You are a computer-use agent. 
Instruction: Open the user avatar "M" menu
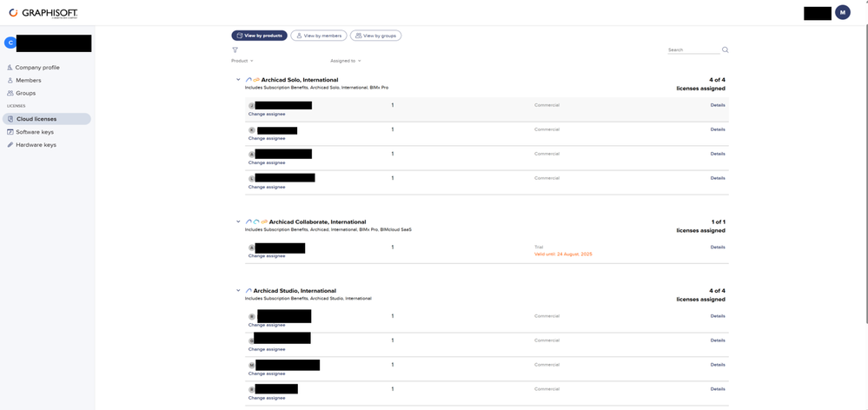tap(842, 12)
